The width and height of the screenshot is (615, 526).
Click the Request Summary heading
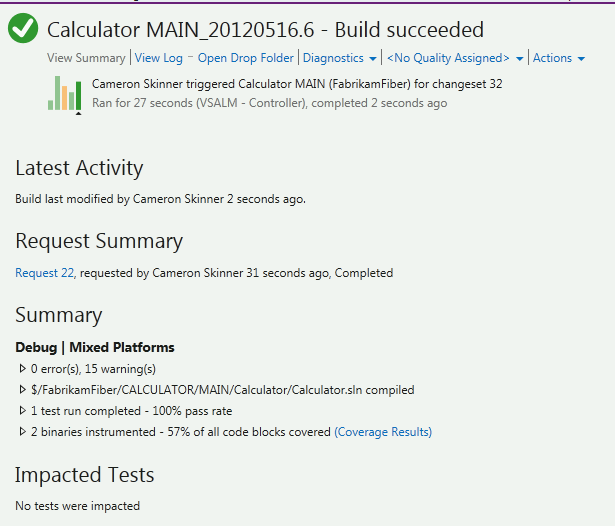pyautogui.click(x=99, y=241)
